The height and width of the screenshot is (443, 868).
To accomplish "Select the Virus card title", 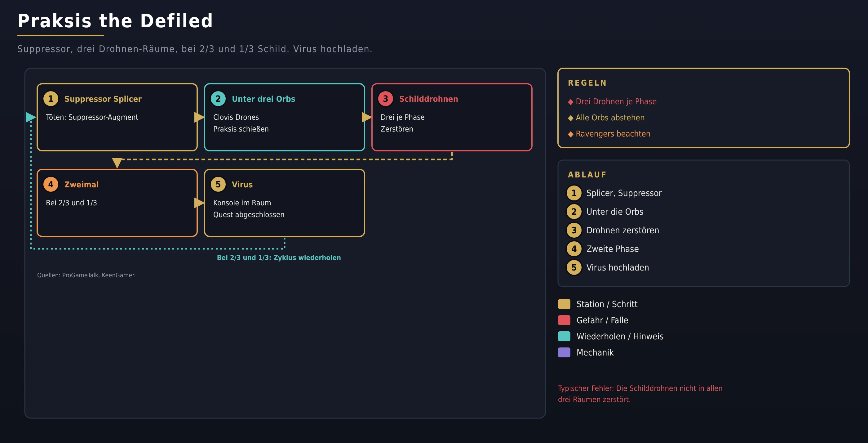I will [242, 184].
